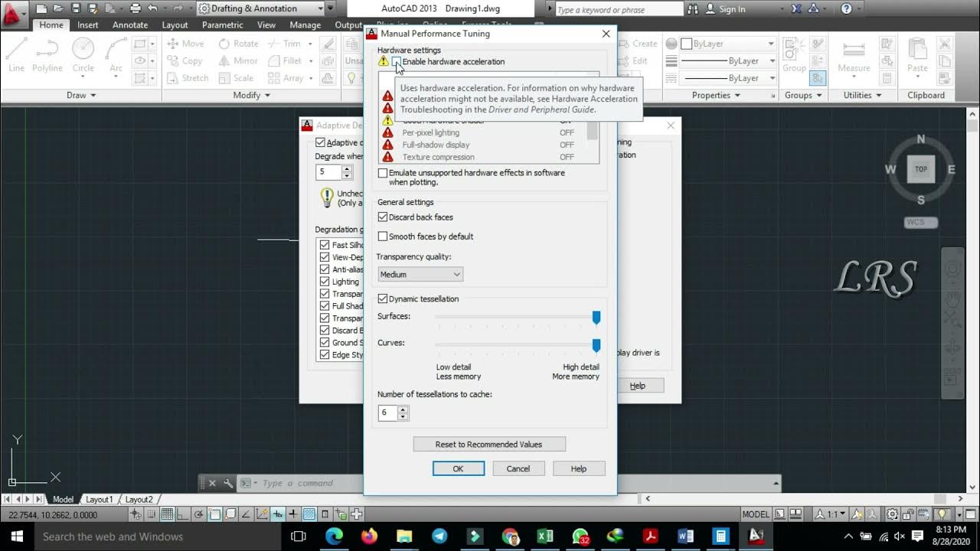Open Workspace Switching gear in status bar
The width and height of the screenshot is (980, 551).
[892, 514]
